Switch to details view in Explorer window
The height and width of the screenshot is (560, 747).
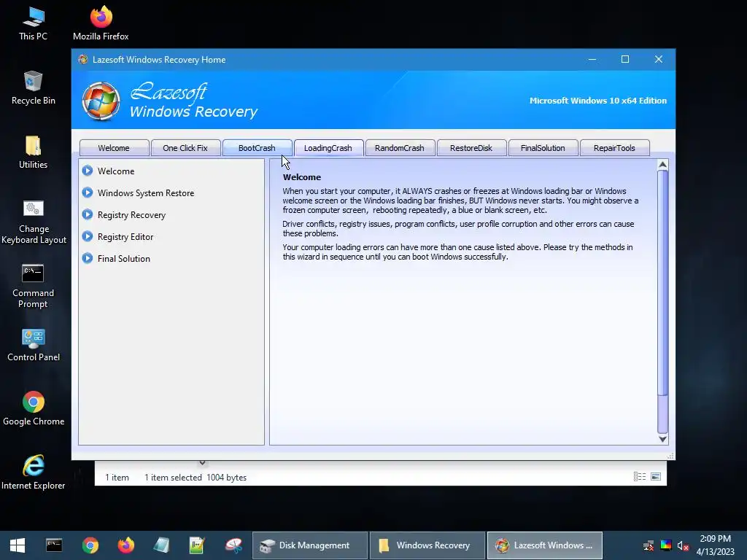640,477
